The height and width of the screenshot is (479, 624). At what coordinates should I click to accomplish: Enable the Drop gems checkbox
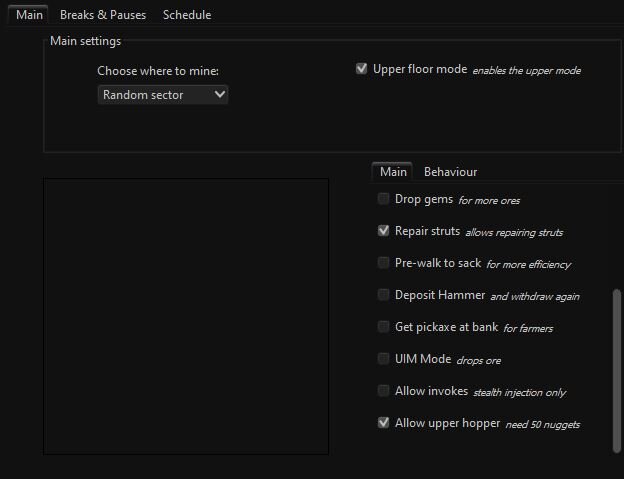(384, 199)
